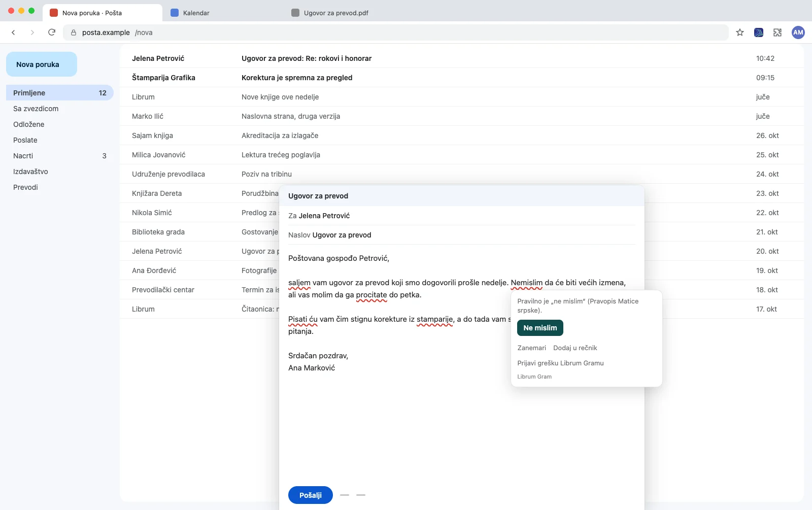This screenshot has height=510, width=812.
Task: Open the Nacrti folder
Action: (60, 156)
